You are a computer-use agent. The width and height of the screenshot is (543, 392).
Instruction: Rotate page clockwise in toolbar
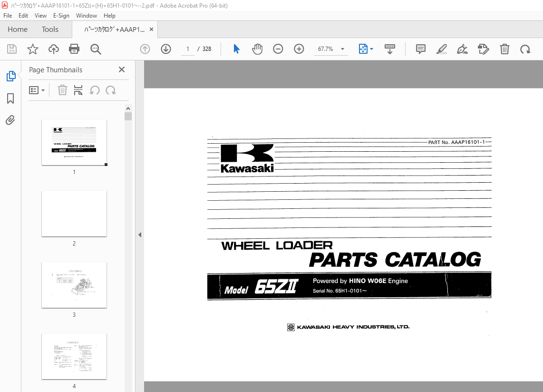pos(525,49)
